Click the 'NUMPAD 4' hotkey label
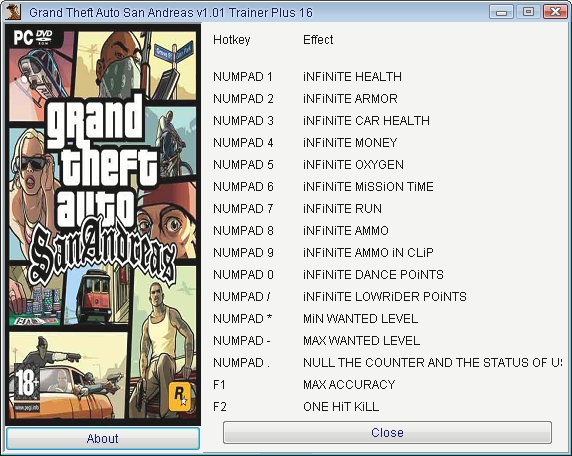This screenshot has width=572, height=456. pyautogui.click(x=243, y=142)
